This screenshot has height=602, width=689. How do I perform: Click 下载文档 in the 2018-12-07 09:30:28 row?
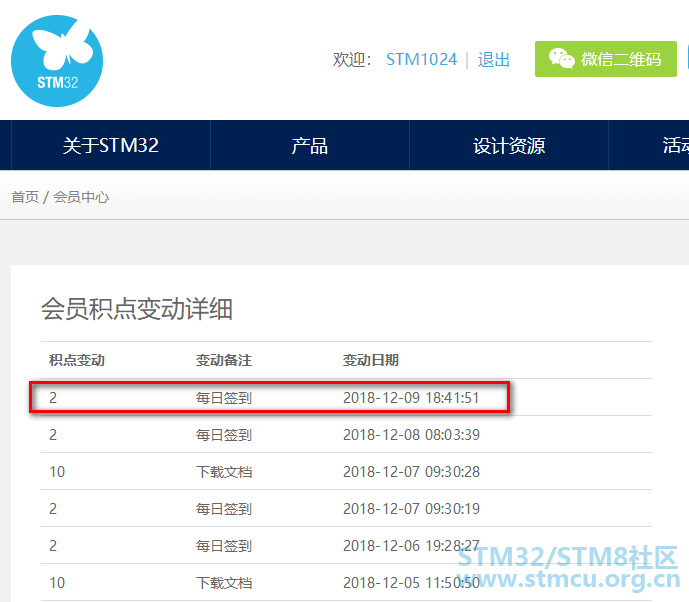[224, 471]
